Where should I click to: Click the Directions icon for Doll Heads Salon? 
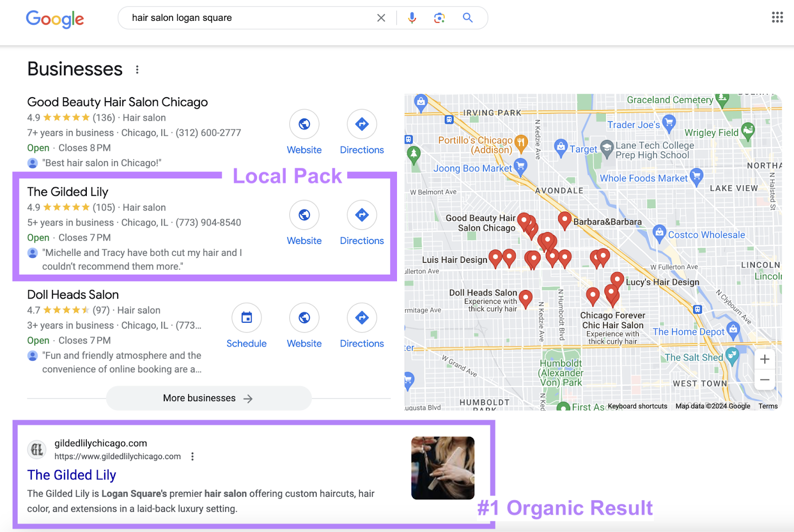click(361, 317)
